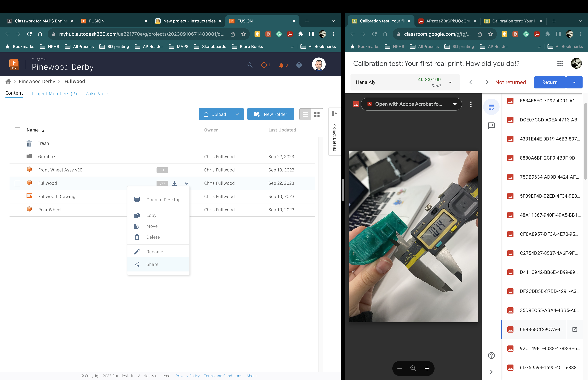This screenshot has height=380, width=588.
Task: Open the Wiki Pages tab
Action: tap(97, 93)
